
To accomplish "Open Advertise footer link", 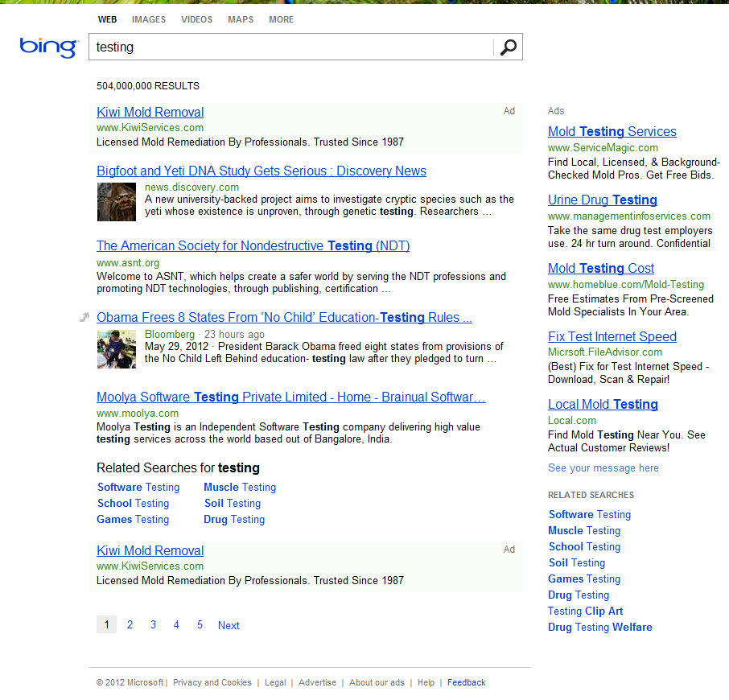I will (x=317, y=682).
